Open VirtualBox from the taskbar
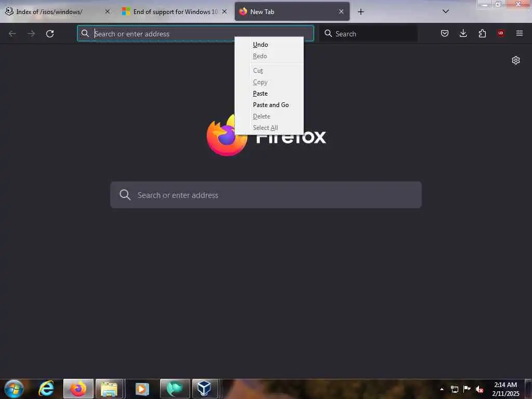This screenshot has height=399, width=532. [x=205, y=389]
